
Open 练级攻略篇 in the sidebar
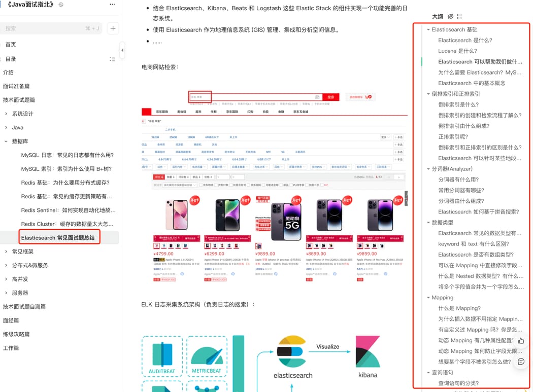(16, 334)
